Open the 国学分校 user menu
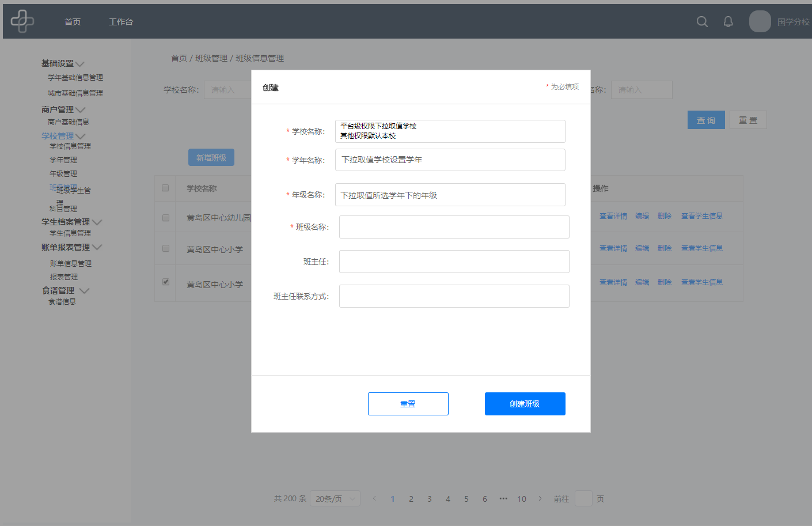Viewport: 812px width, 526px height. tap(794, 22)
